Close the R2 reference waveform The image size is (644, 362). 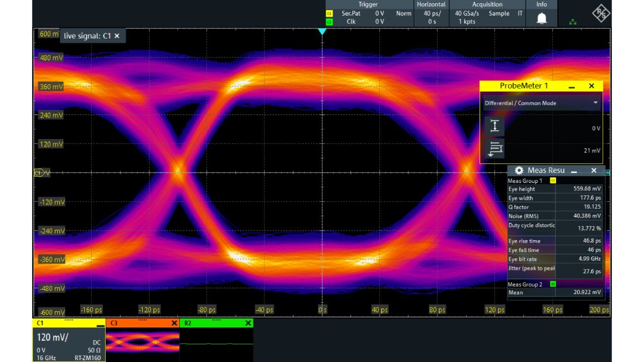tap(248, 323)
